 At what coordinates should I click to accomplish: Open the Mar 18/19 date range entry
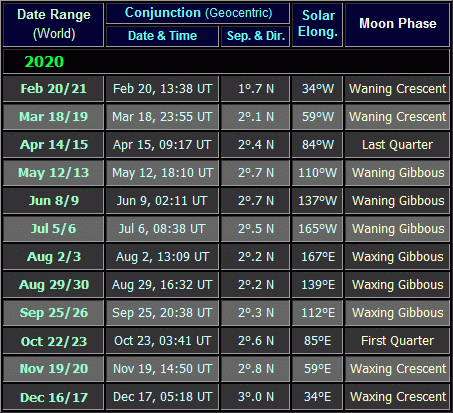pyautogui.click(x=53, y=117)
